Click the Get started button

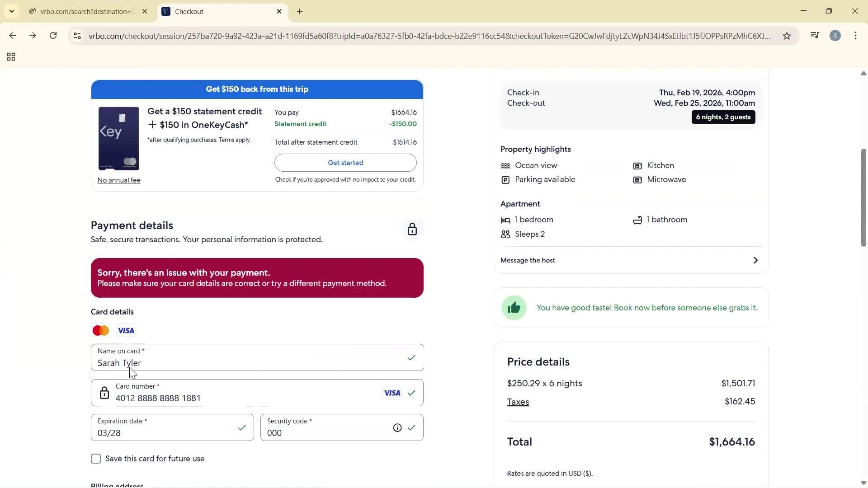345,163
